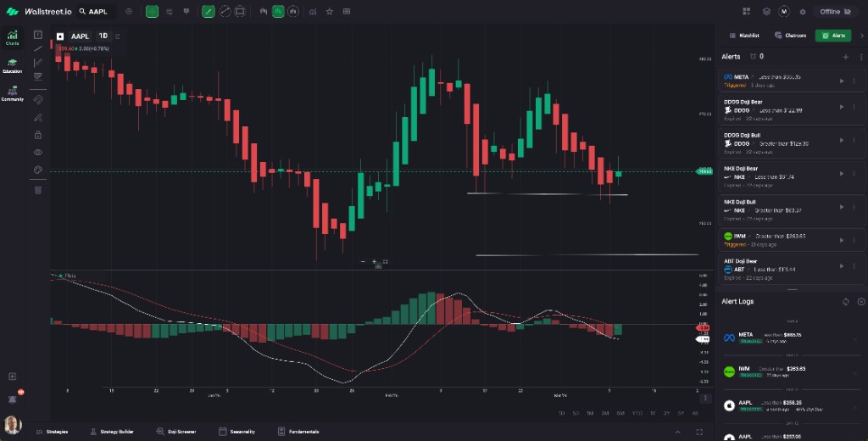Switch to the Chatroom tab

pos(791,36)
